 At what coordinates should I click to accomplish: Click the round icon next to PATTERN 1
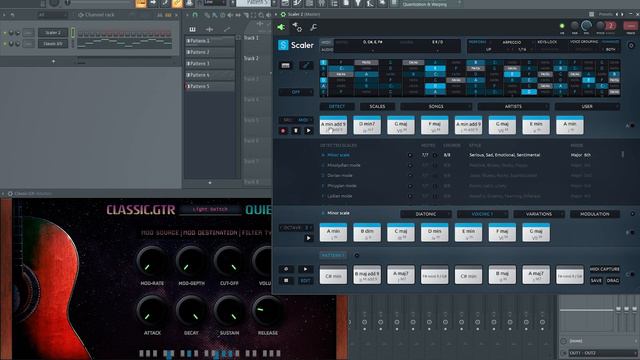(x=357, y=256)
